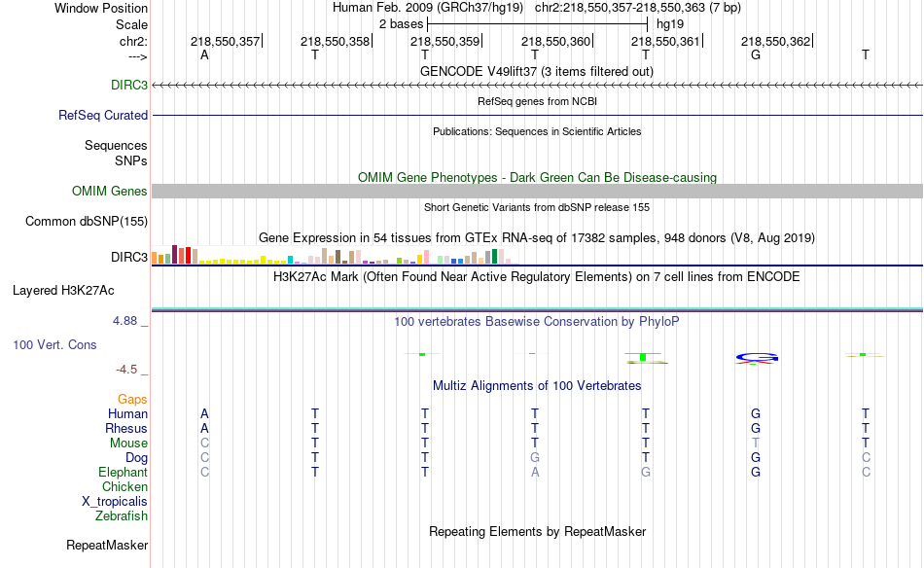Click the SNPs publications track label
Viewport: 924px width, 568px height.
point(131,160)
